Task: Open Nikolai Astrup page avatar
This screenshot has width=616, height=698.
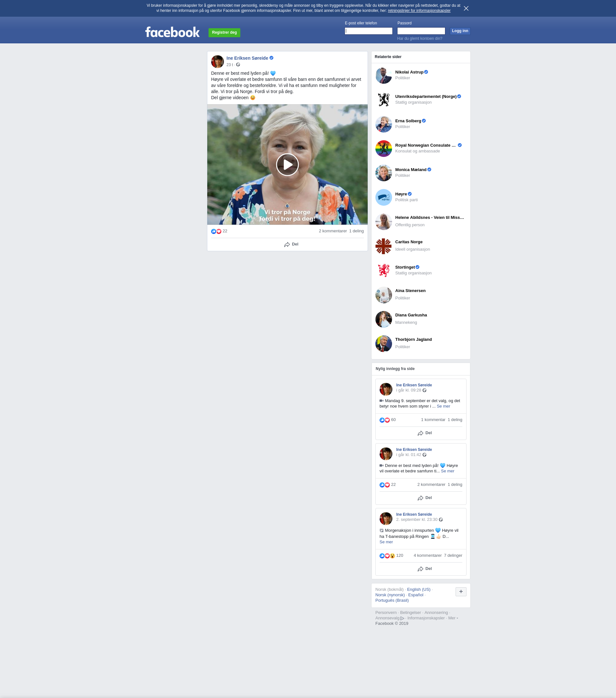Action: pyautogui.click(x=383, y=75)
